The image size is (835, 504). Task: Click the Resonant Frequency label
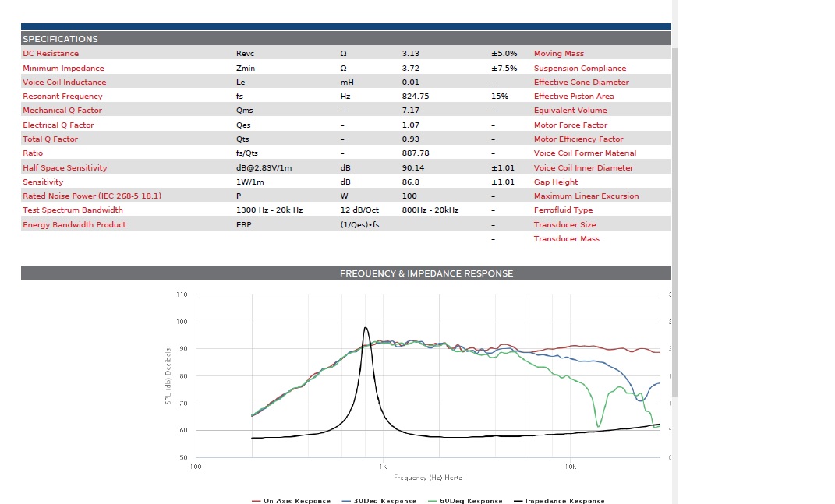62,97
